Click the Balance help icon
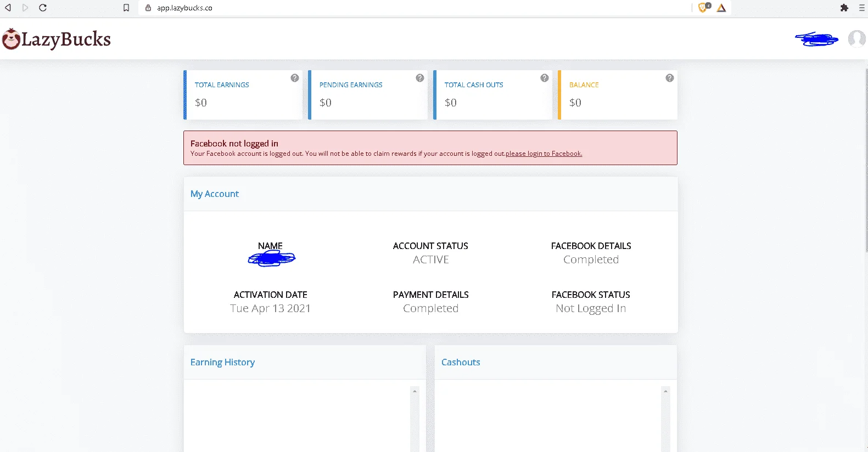This screenshot has height=452, width=868. coord(670,78)
